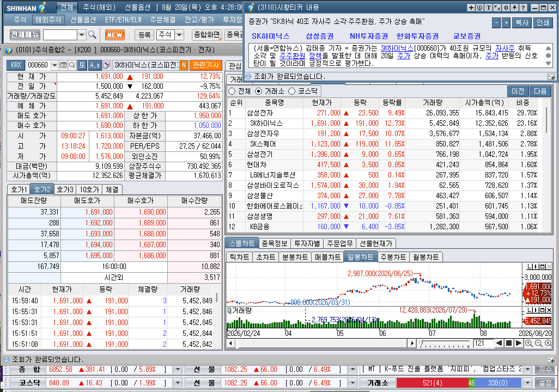Click the 복사 button in 시황티커 window
Image resolution: width=559 pixels, height=392 pixels.
(x=522, y=23)
